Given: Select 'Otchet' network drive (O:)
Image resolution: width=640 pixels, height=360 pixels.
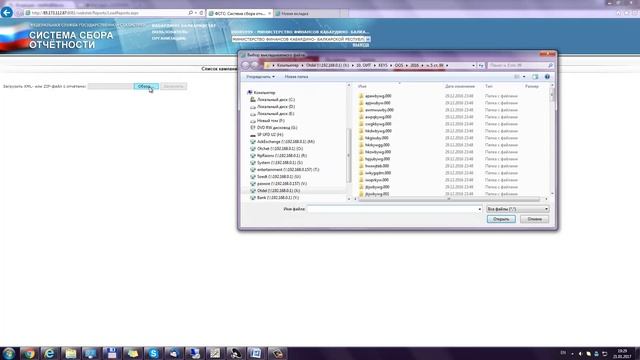Looking at the screenshot, I should click(x=280, y=149).
